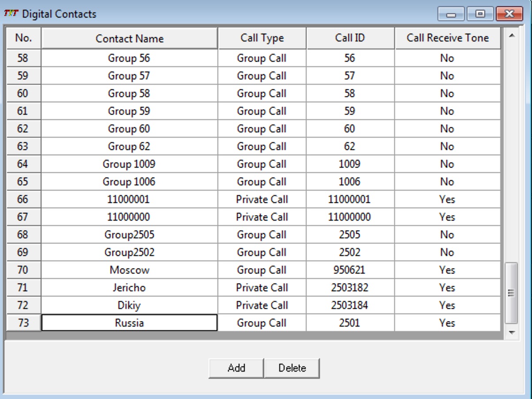532x399 pixels.
Task: Select the contact name Group2505
Action: 129,234
